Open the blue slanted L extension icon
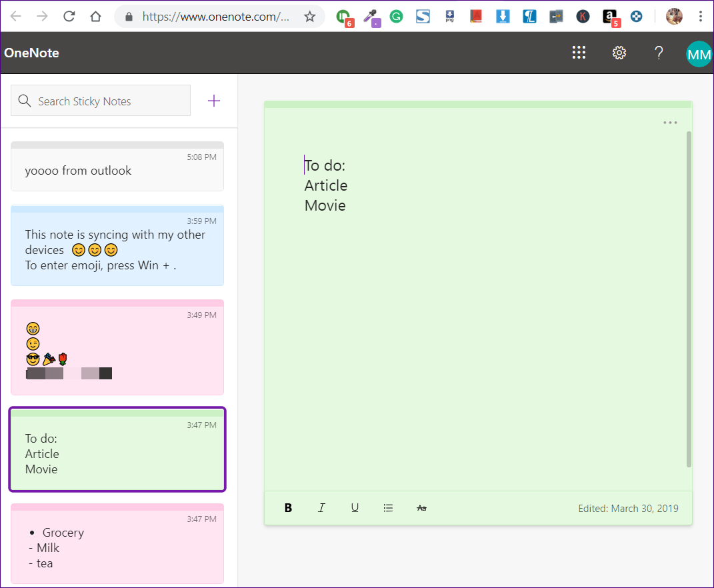 529,17
